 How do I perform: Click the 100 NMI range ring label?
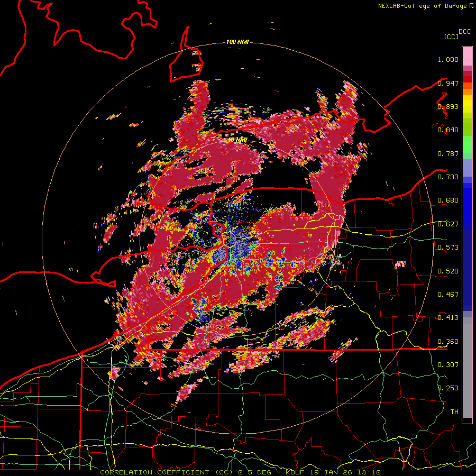click(x=237, y=42)
